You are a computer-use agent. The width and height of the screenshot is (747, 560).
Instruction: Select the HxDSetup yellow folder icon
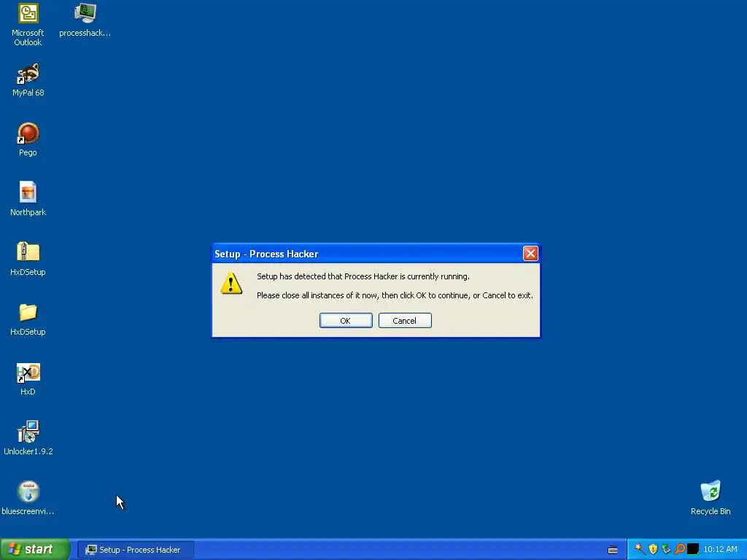point(28,319)
